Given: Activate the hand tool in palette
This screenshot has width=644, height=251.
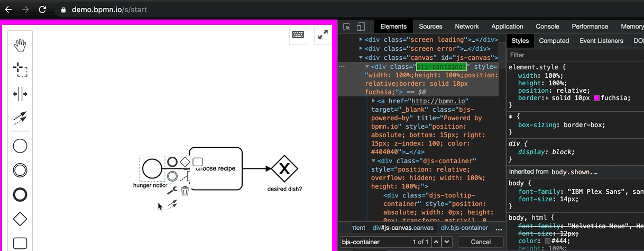Looking at the screenshot, I should coord(20,45).
